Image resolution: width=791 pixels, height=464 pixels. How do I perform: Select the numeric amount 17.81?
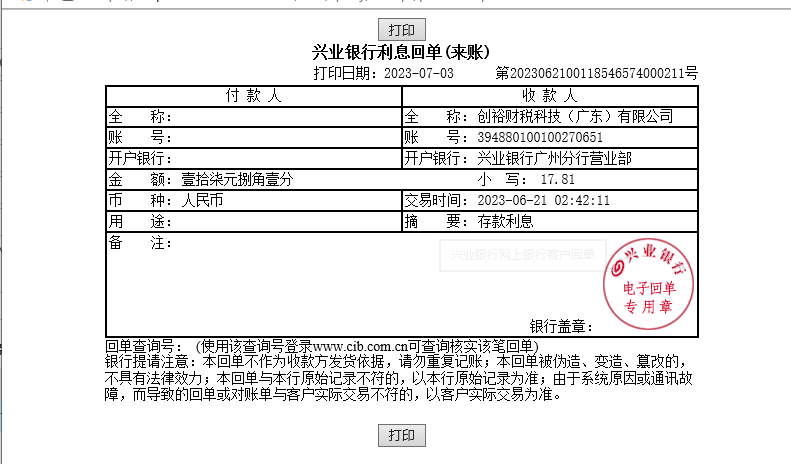click(557, 180)
